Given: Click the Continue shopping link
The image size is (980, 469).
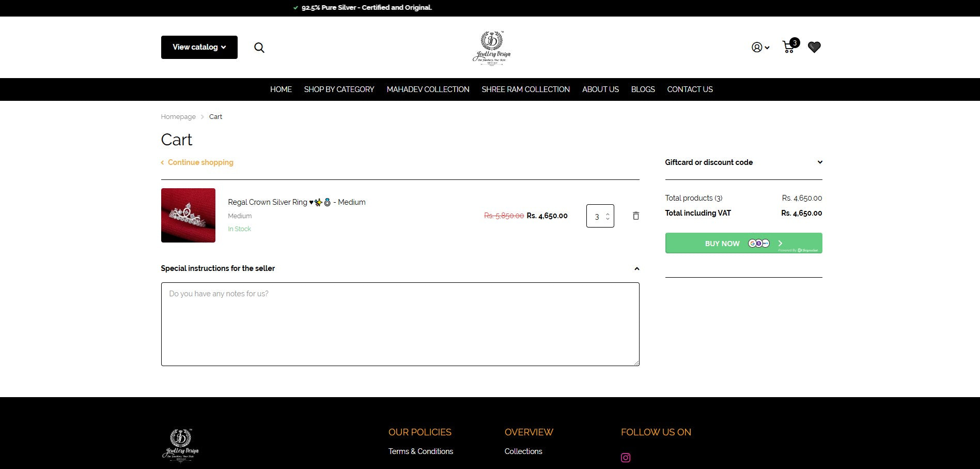Looking at the screenshot, I should tap(200, 162).
